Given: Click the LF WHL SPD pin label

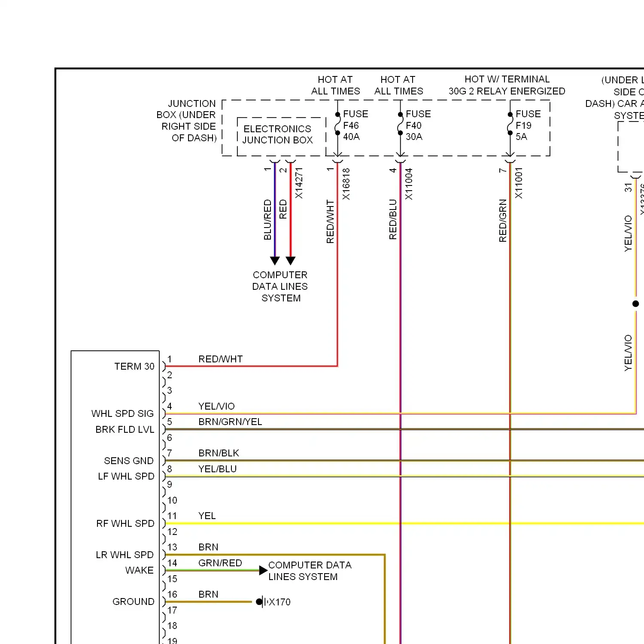Looking at the screenshot, I should pos(126,476).
